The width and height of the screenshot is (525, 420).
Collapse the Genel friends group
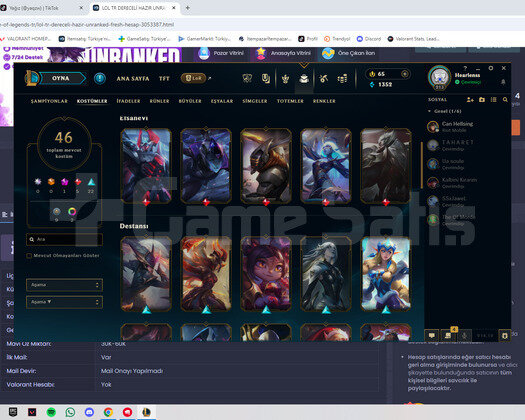coord(430,111)
